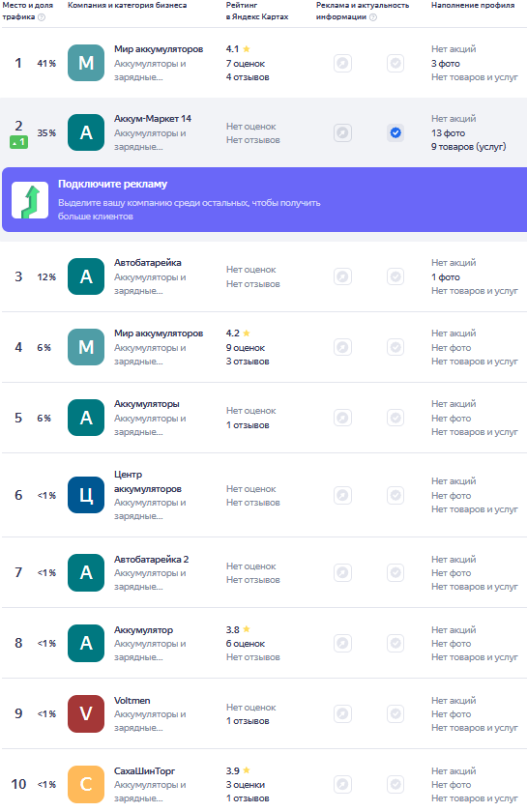
Task: Click the blue verified checkmark for Аккум-Маркет 14
Action: 395,133
